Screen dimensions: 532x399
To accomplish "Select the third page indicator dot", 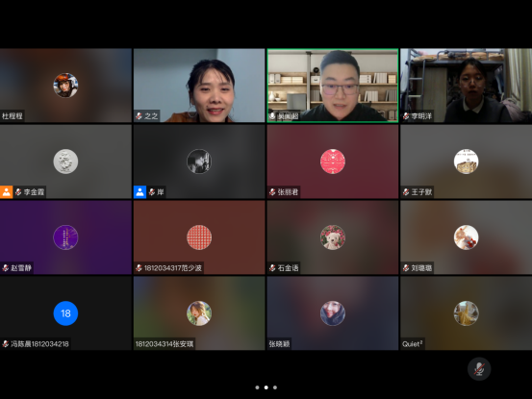I will tap(275, 387).
